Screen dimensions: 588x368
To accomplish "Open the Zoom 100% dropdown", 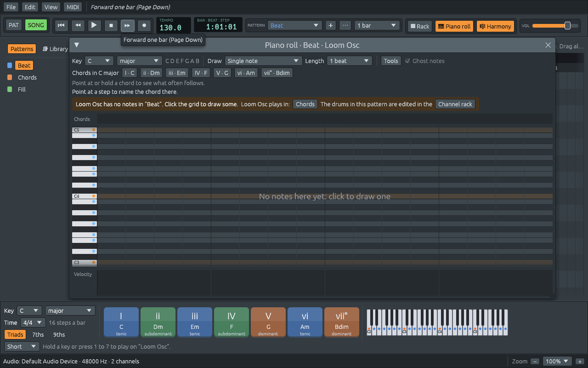I will (x=557, y=362).
